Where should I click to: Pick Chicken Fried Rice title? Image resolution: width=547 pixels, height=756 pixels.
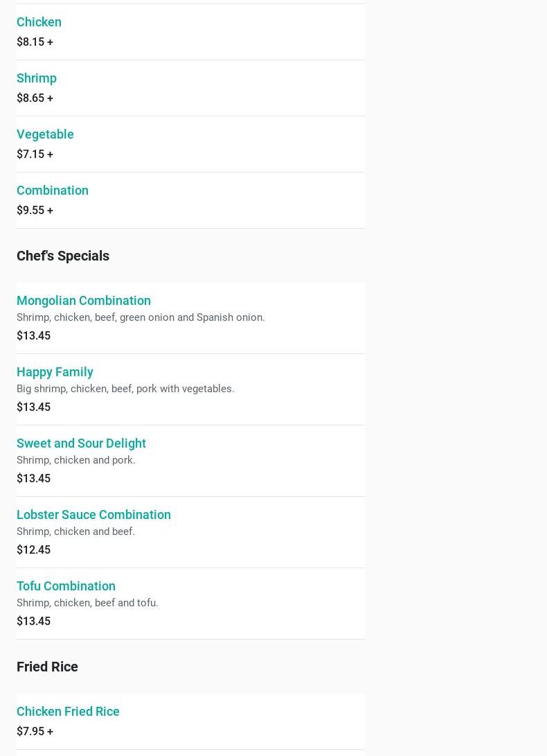click(68, 712)
